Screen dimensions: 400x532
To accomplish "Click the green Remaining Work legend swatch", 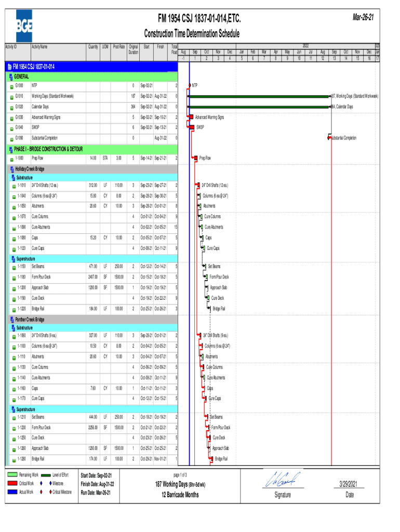I will 12,475.
